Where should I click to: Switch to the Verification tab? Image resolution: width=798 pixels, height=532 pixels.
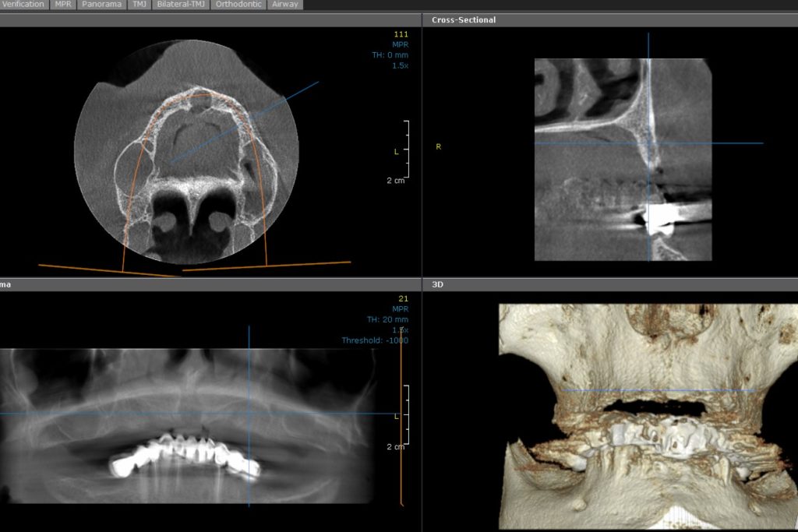click(x=22, y=4)
